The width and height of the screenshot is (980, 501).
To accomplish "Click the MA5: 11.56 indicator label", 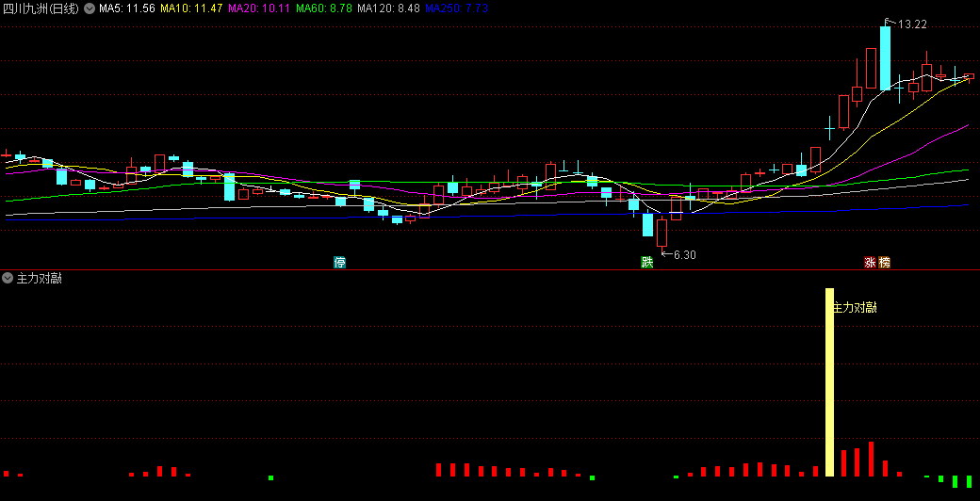I will coord(127,8).
